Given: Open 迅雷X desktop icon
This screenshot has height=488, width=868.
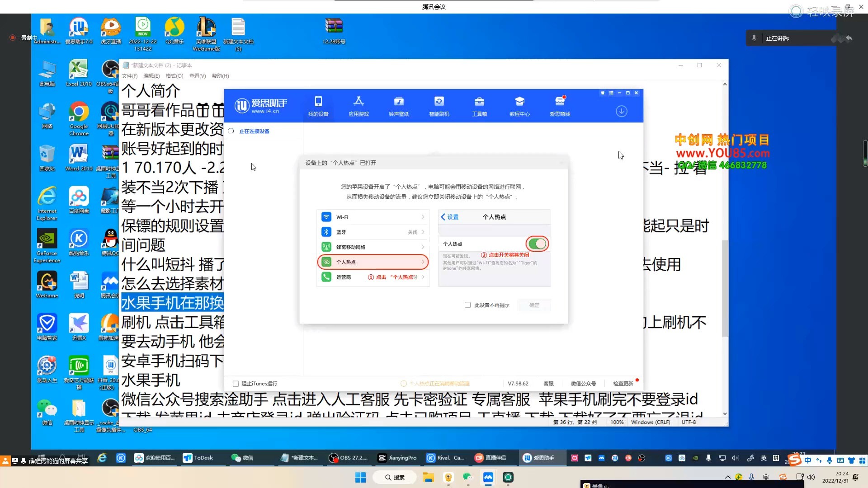Looking at the screenshot, I should 79,327.
